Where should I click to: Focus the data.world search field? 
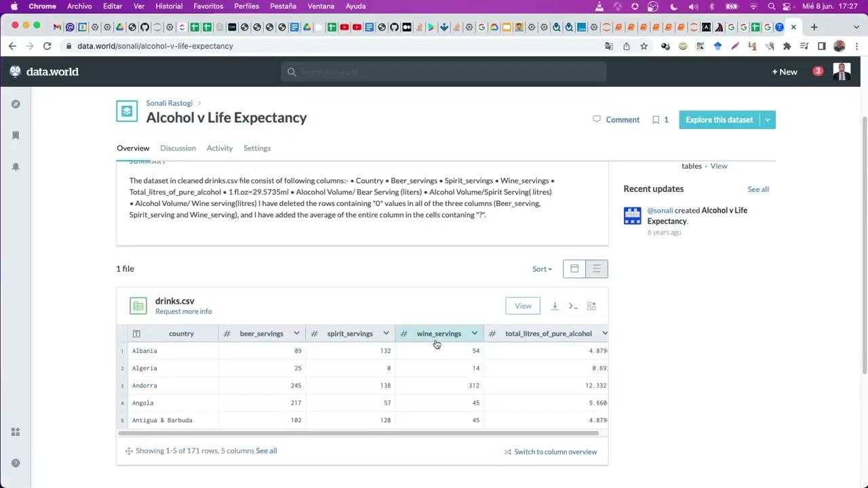click(x=443, y=72)
